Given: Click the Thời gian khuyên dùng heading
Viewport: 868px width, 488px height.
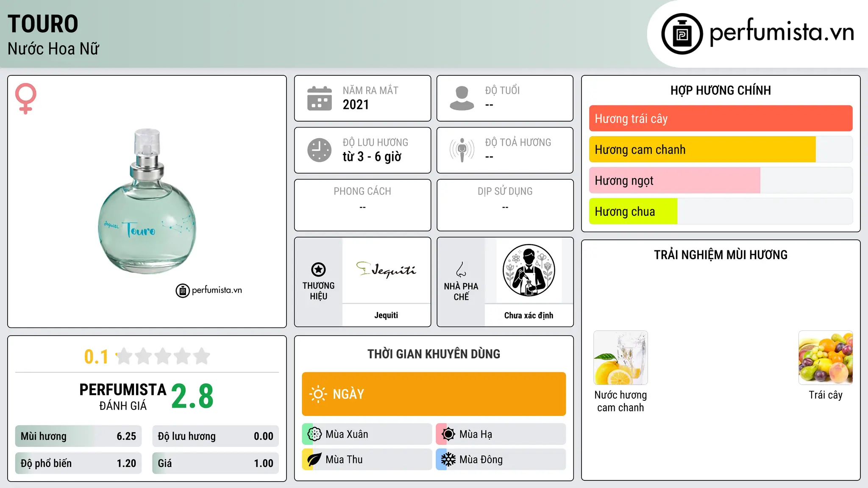Looking at the screenshot, I should click(x=434, y=354).
